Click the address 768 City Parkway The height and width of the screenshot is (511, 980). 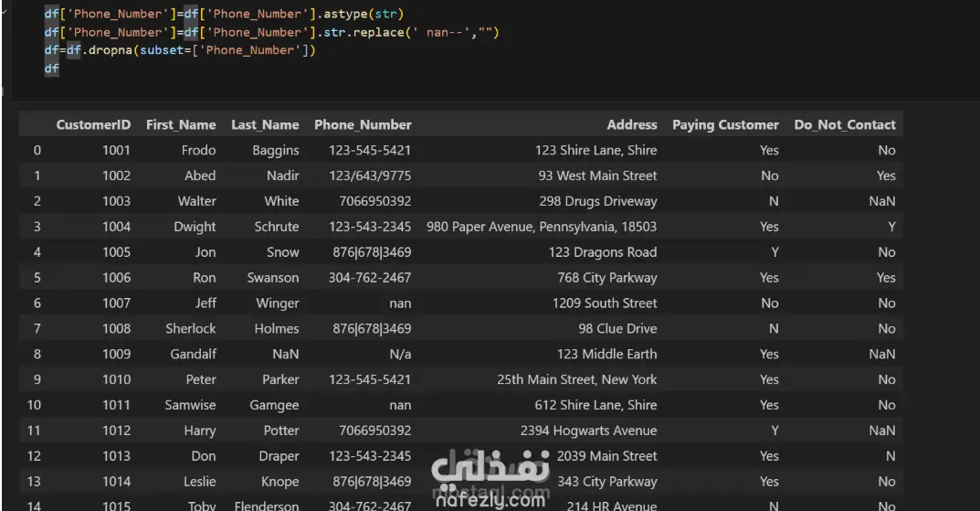[606, 278]
